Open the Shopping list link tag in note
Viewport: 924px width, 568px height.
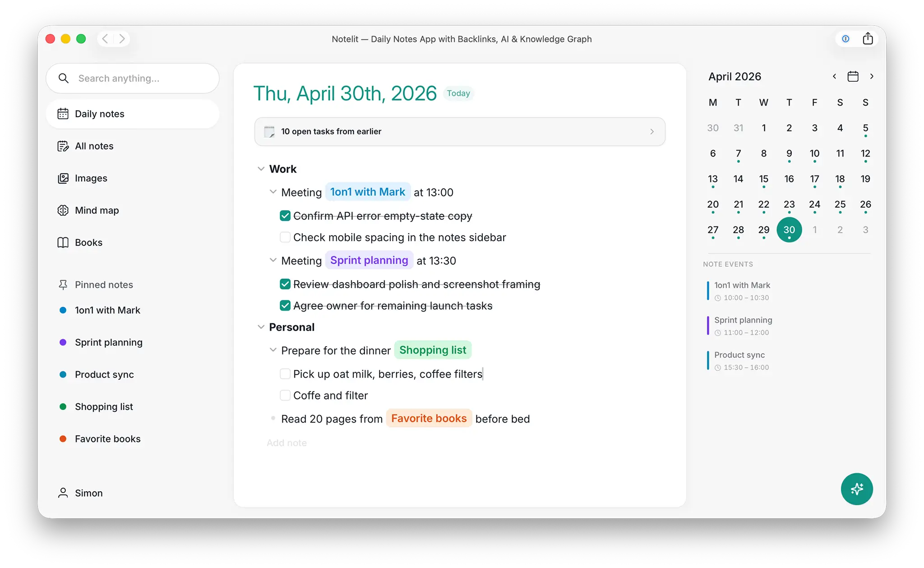click(433, 350)
